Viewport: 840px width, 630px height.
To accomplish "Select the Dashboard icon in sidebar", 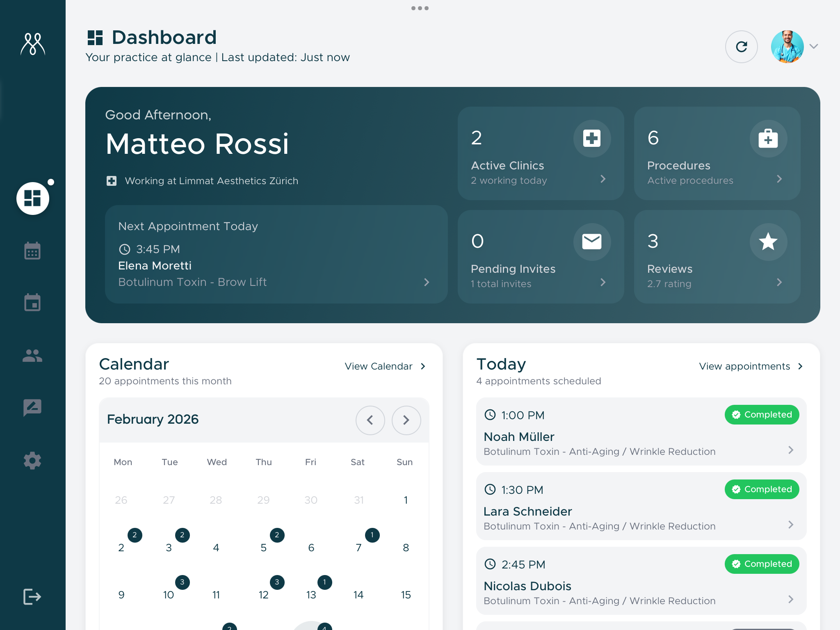I will click(33, 199).
